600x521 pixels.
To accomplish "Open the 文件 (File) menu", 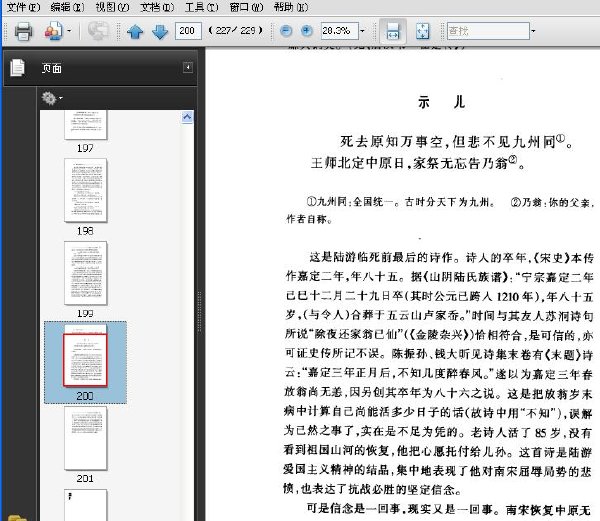I will pyautogui.click(x=23, y=7).
